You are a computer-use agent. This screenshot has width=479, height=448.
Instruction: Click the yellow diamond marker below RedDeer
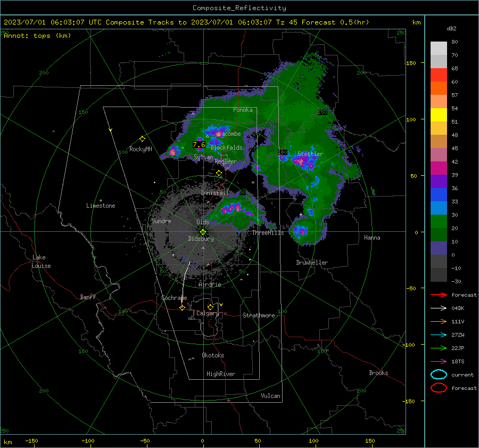point(219,173)
